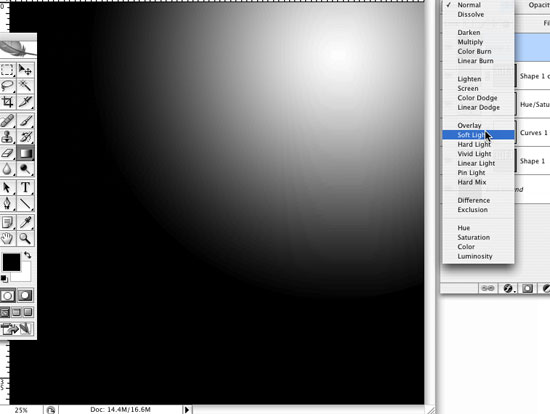Screen dimensions: 550x414
Task: Select the Lasso tool
Action: coord(7,86)
